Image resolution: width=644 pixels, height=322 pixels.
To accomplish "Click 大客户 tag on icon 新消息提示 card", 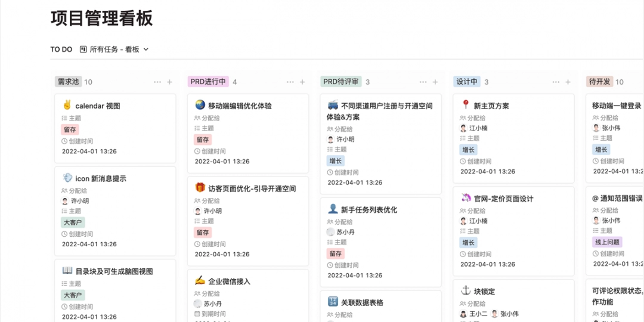I will pos(73,222).
